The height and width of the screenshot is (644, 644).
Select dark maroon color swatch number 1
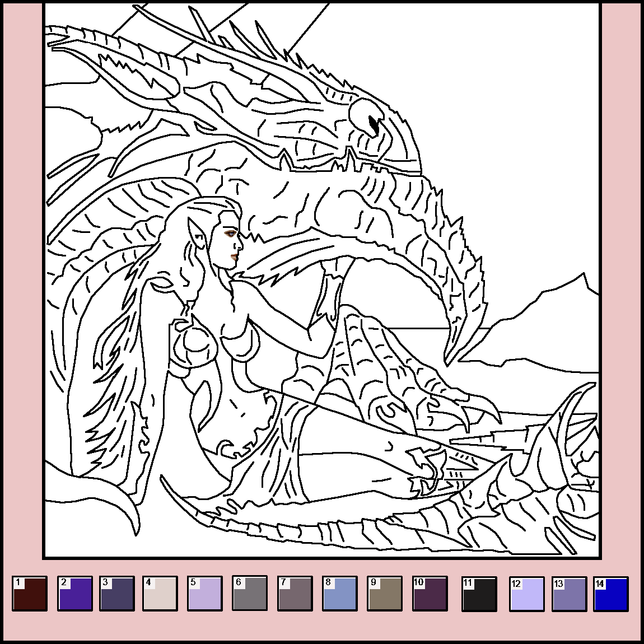(x=30, y=594)
